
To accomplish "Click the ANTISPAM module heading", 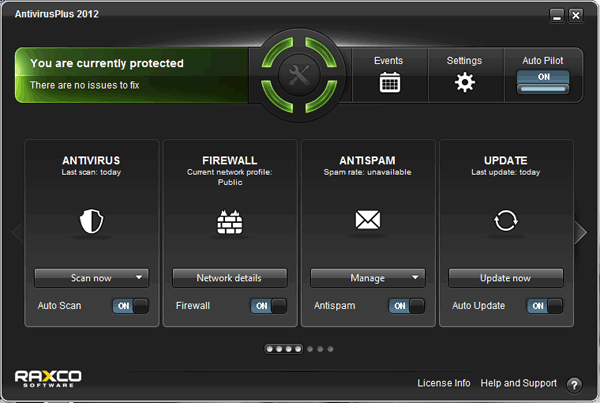I will 367,160.
